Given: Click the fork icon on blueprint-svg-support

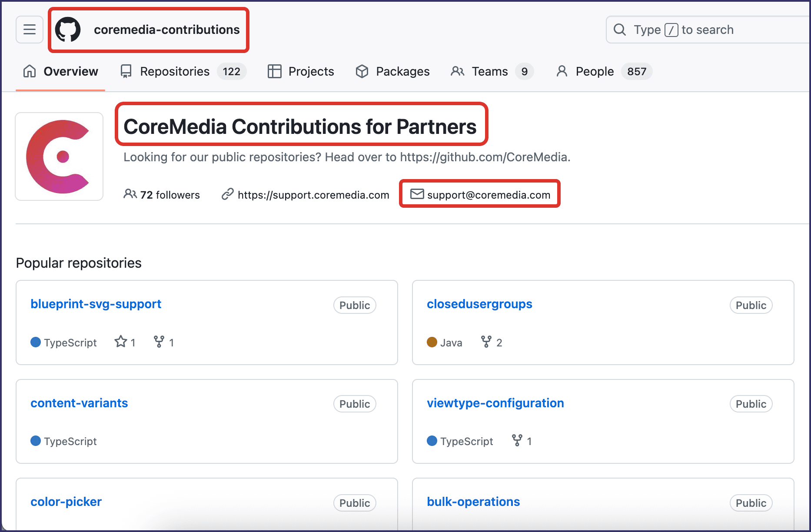Looking at the screenshot, I should point(159,342).
